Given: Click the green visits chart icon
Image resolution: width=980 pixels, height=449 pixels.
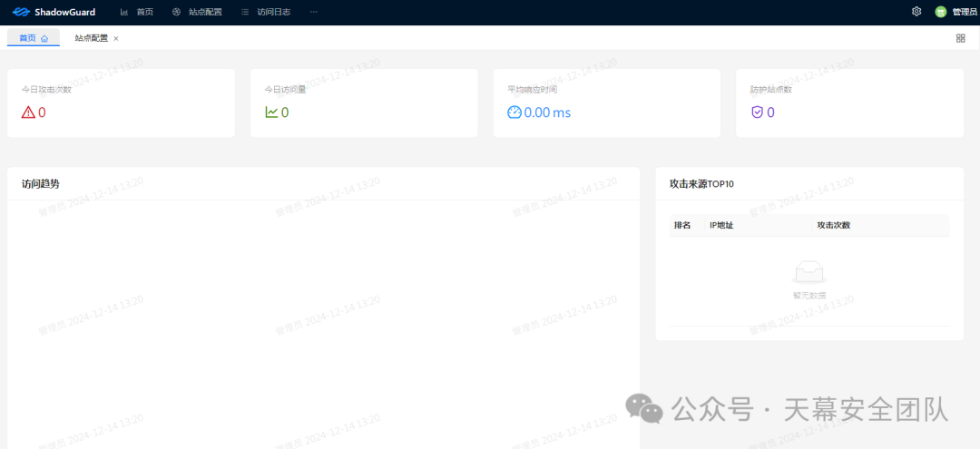Looking at the screenshot, I should (x=271, y=112).
